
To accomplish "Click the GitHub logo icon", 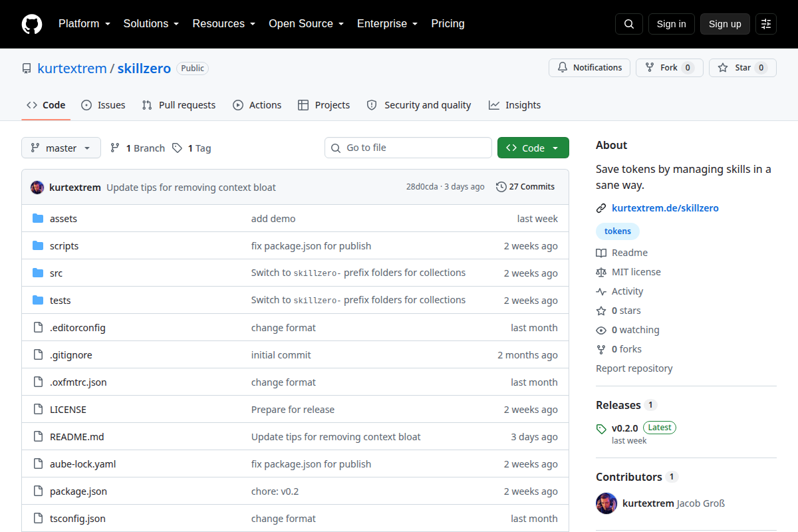I will pyautogui.click(x=32, y=24).
